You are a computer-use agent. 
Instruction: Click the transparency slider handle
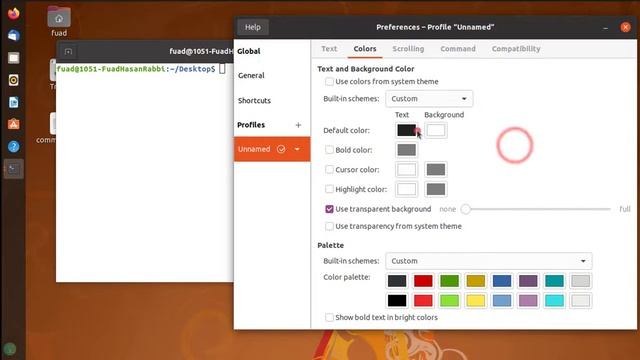(466, 209)
